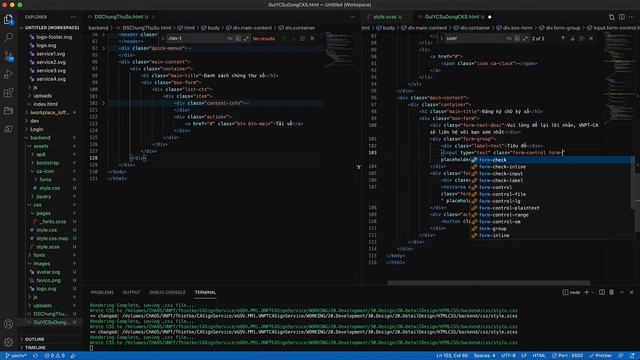Kill terminal with trash icon
The width and height of the screenshot is (640, 360).
pyautogui.click(x=611, y=292)
